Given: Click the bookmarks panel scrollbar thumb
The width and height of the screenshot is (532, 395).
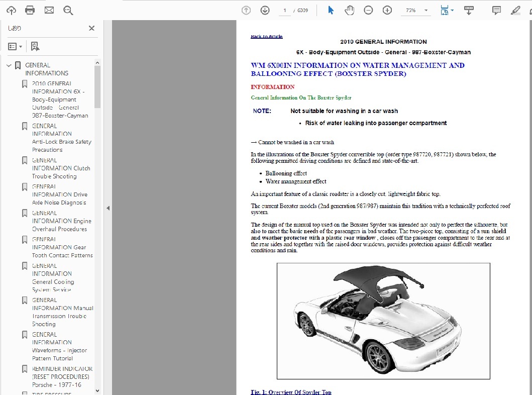Looking at the screenshot, I should [97, 87].
